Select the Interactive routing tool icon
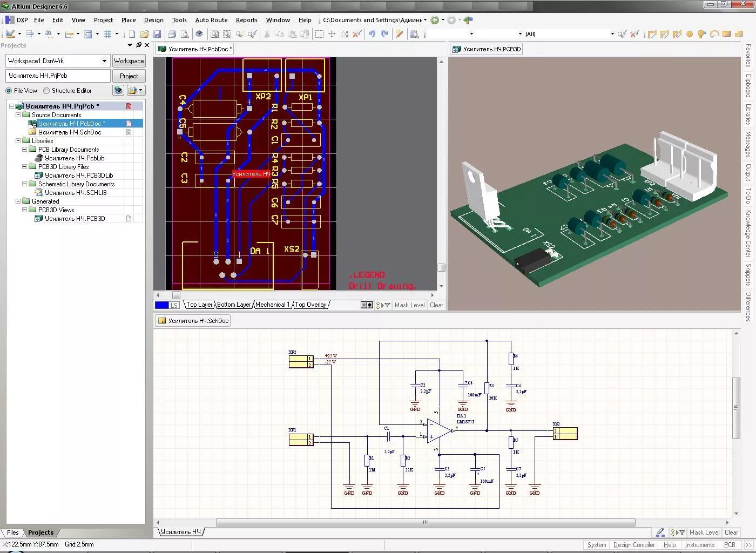 (x=652, y=34)
